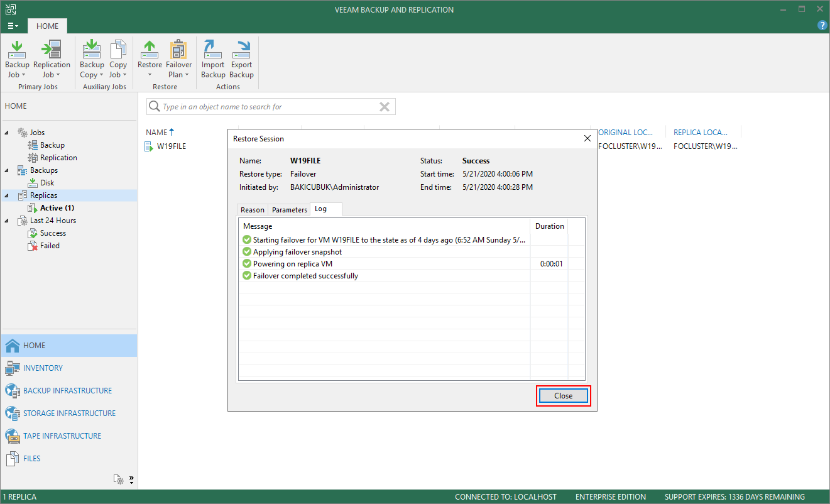Open the main hamburger application menu
830x504 pixels.
click(x=13, y=26)
